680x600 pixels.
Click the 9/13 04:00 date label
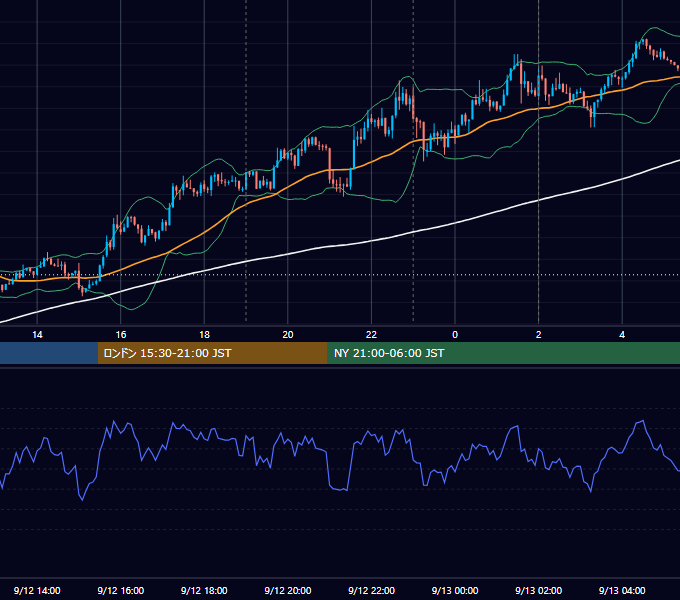(622, 590)
